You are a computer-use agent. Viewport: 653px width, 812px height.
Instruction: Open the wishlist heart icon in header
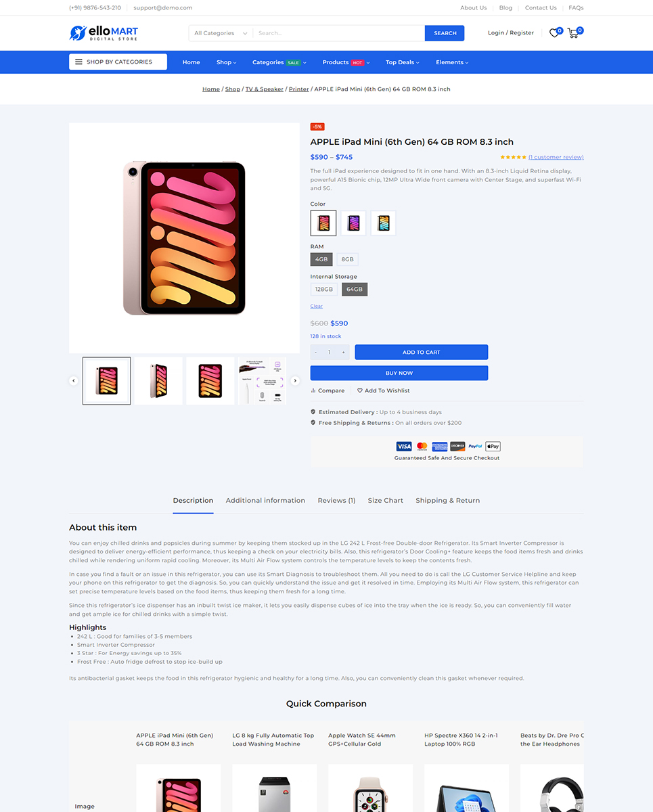[554, 32]
